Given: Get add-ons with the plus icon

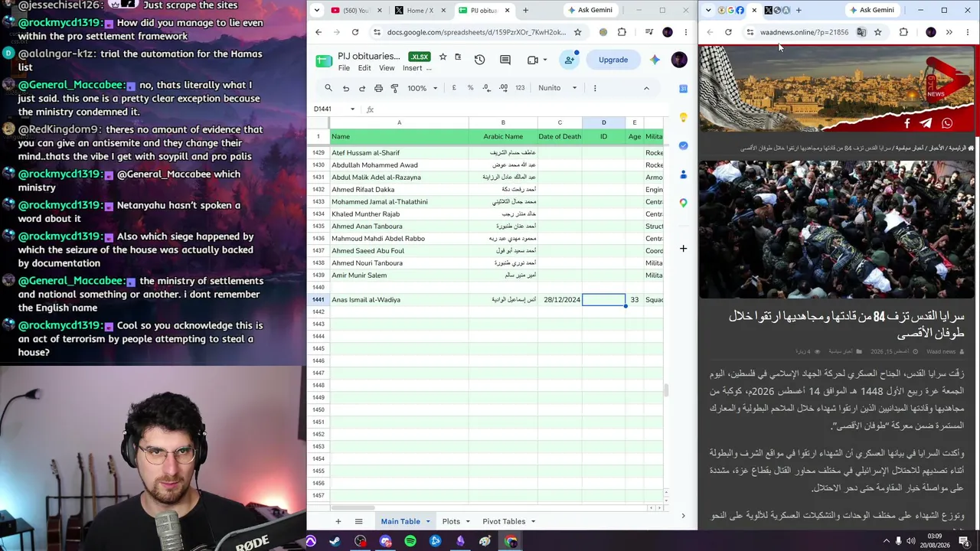Looking at the screenshot, I should [x=683, y=248].
